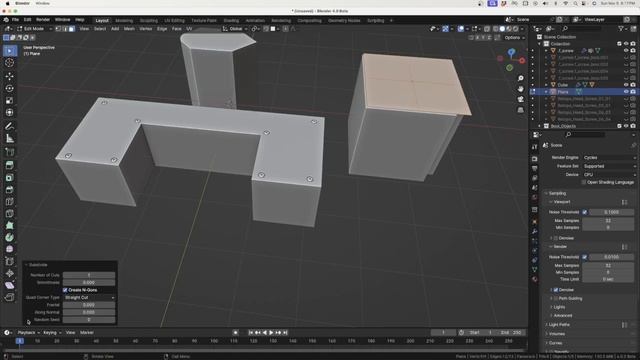The width and height of the screenshot is (640, 360).
Task: Switch perspective/orthographic grid icon
Action: pyautogui.click(x=520, y=110)
